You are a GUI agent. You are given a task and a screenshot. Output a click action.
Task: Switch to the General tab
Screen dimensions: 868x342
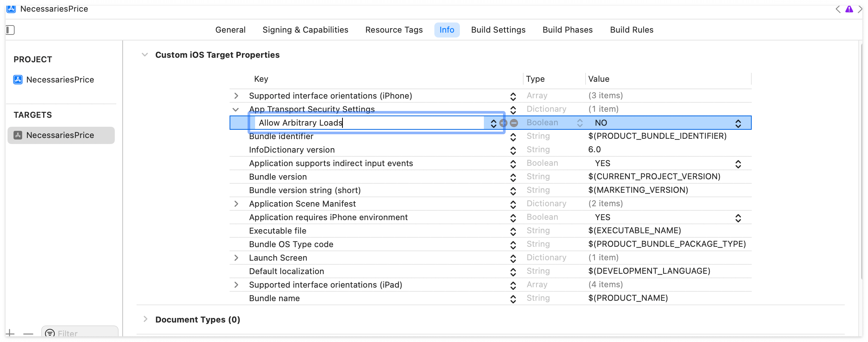click(x=230, y=30)
